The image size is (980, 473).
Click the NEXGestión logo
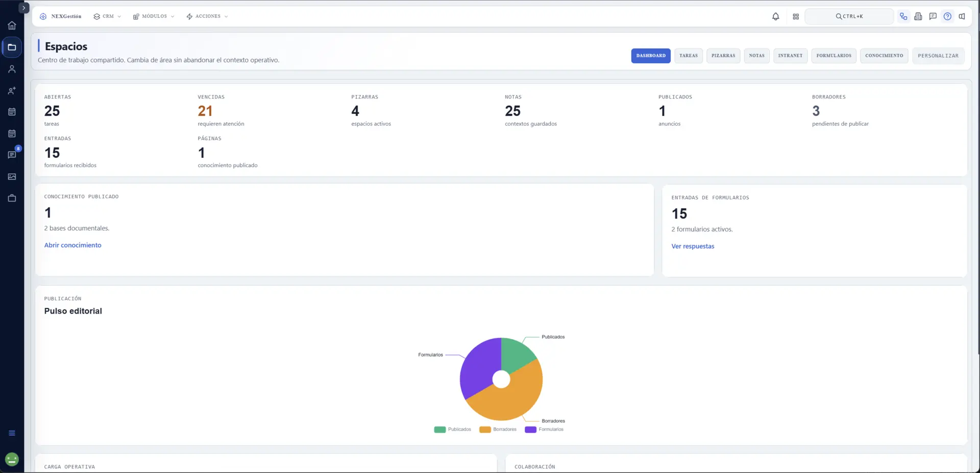(61, 16)
